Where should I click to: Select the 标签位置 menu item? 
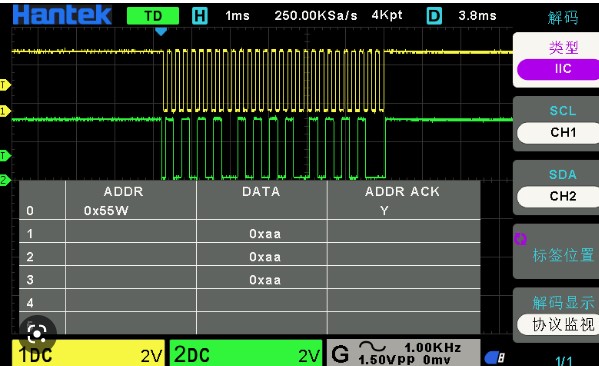563,254
